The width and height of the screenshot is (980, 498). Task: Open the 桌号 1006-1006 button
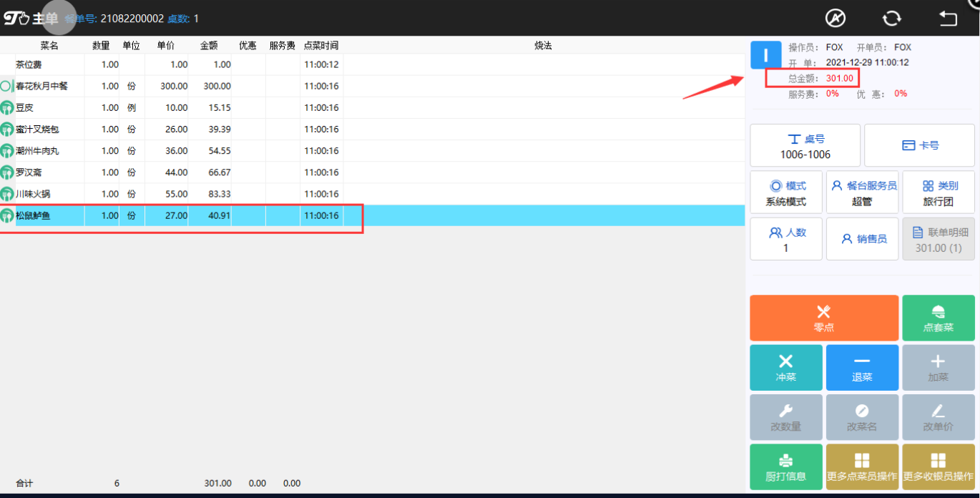(x=805, y=146)
